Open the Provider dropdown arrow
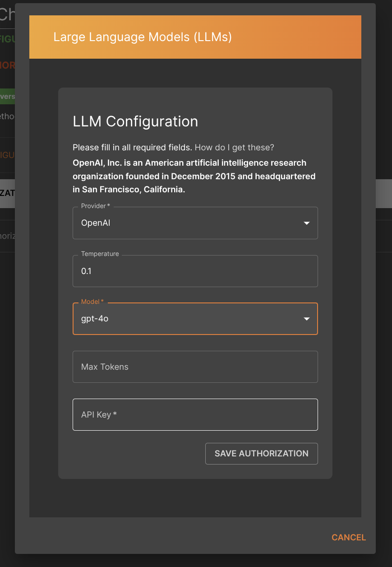The width and height of the screenshot is (392, 567). pyautogui.click(x=307, y=223)
